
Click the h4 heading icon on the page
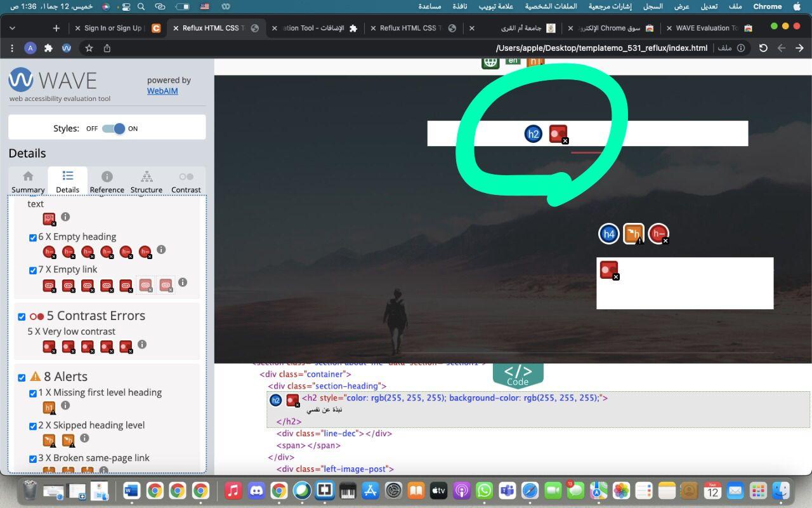[609, 234]
